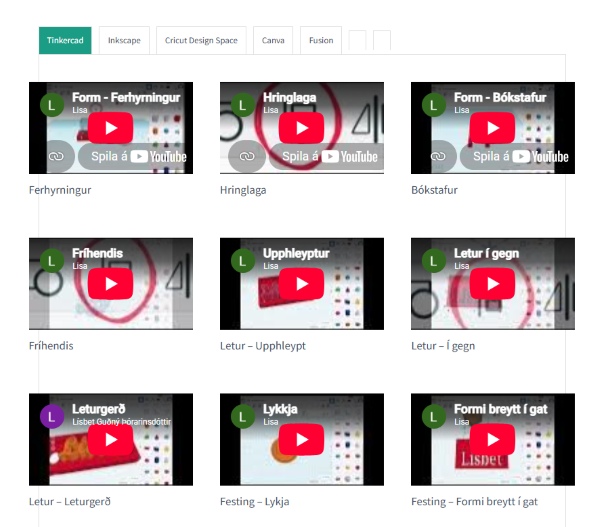This screenshot has height=527, width=600.
Task: Switch to the Cricut Design Space tab
Action: coord(201,40)
